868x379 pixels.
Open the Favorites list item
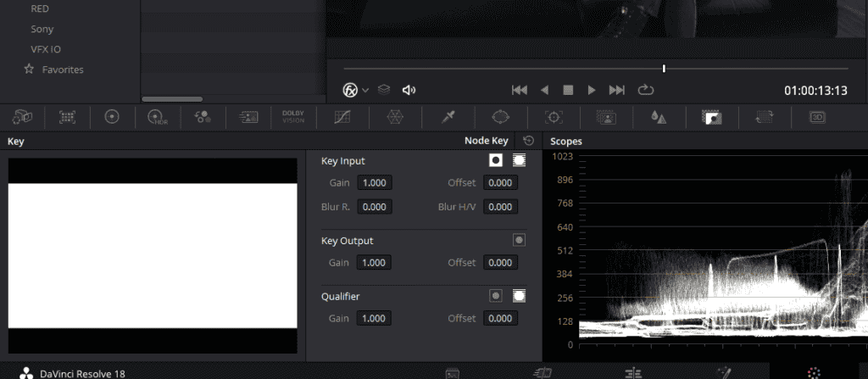click(x=63, y=70)
